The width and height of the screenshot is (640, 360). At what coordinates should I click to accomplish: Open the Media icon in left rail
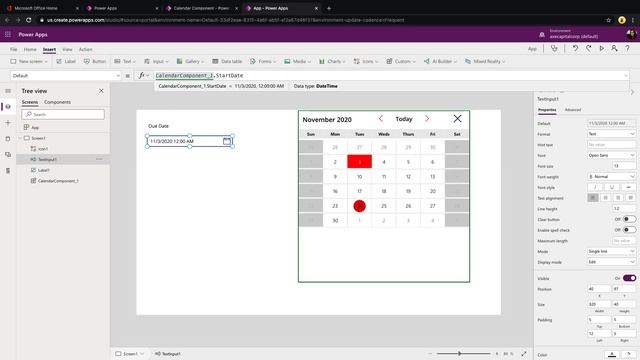pyautogui.click(x=8, y=155)
